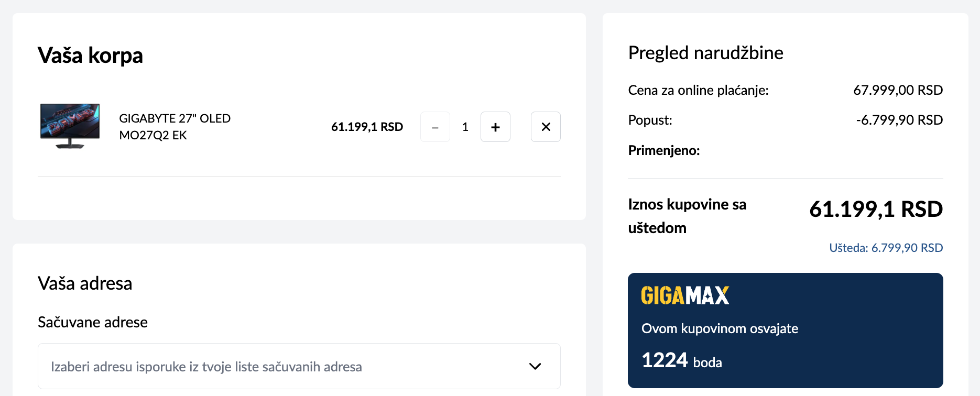The image size is (980, 396).
Task: Decrease monitor quantity with minus button
Action: tap(435, 127)
